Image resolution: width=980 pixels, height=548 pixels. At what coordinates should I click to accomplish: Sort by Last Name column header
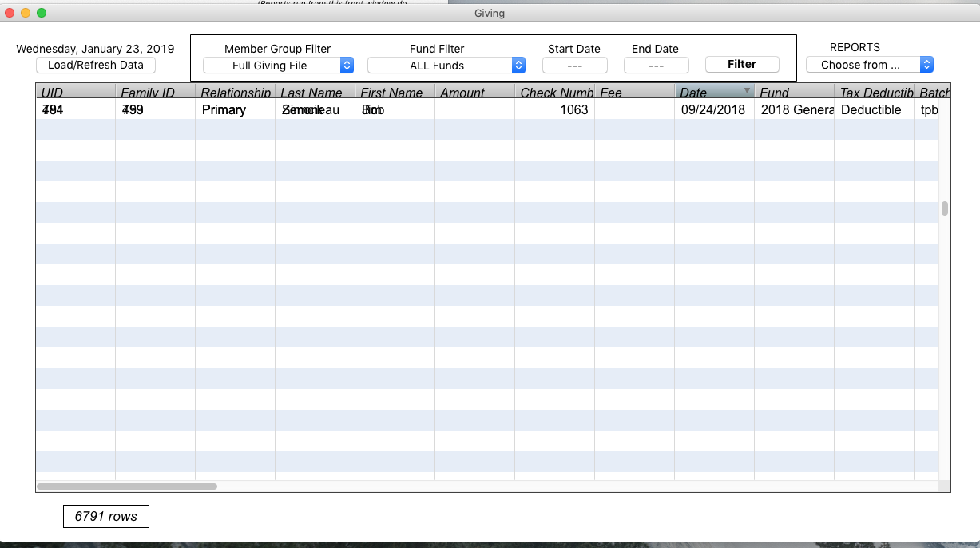tap(315, 93)
